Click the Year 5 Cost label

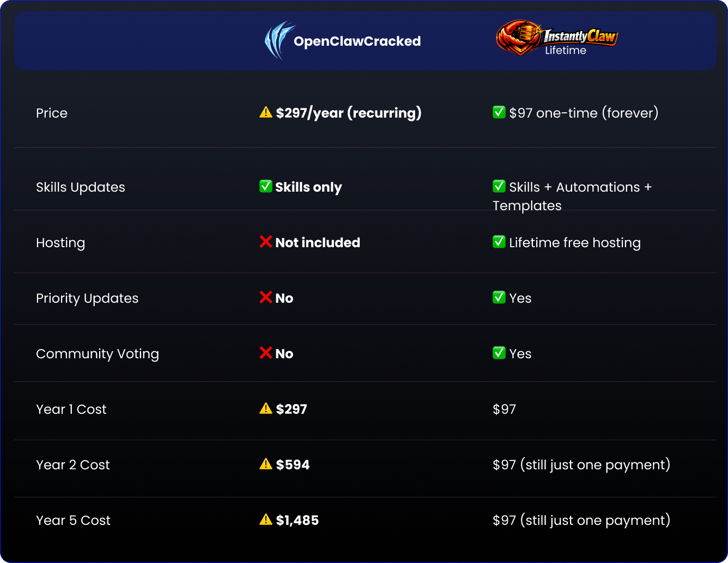pos(73,521)
